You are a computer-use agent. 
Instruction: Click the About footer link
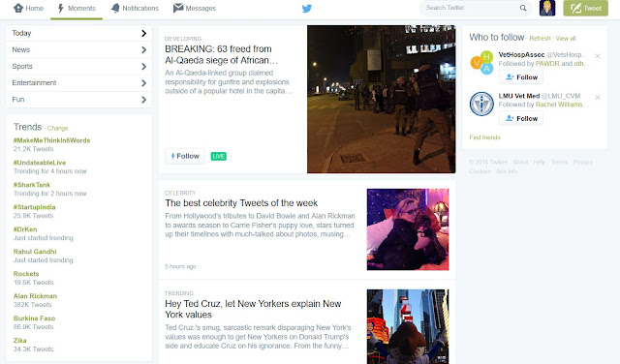[x=520, y=162]
